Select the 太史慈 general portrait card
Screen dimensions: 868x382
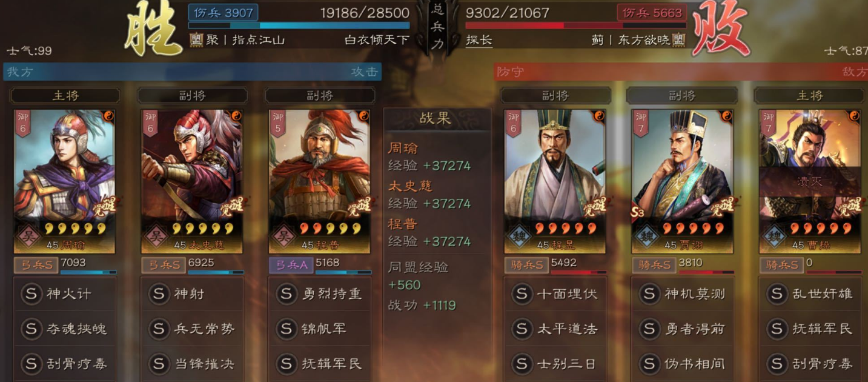192,181
